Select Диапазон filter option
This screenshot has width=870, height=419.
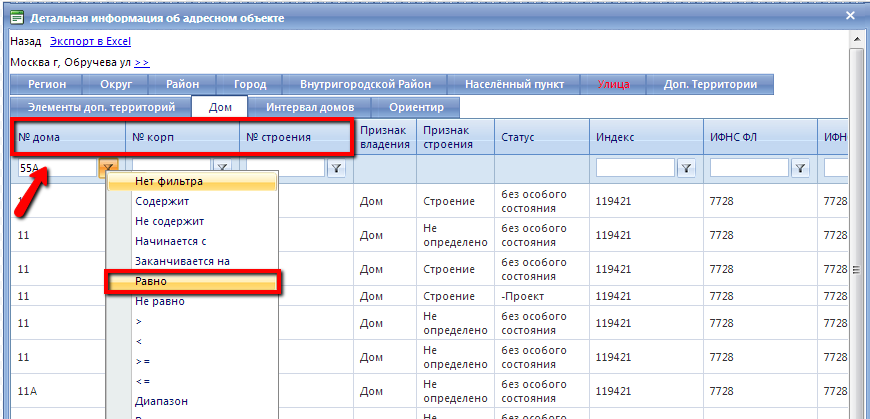(x=192, y=401)
